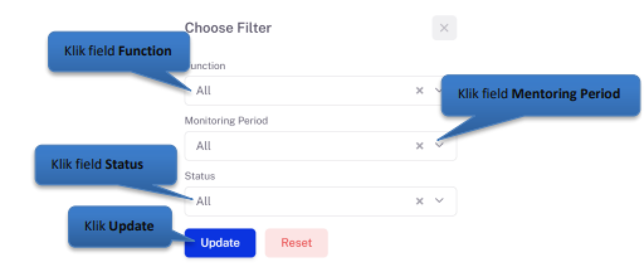This screenshot has width=644, height=267.
Task: Select the Status field showing All
Action: [283, 201]
